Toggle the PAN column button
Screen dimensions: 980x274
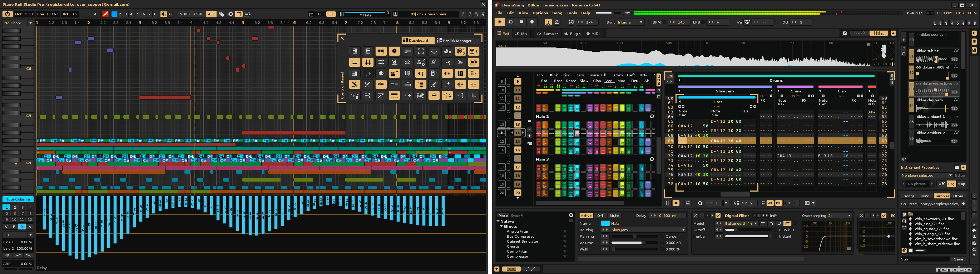click(x=778, y=203)
